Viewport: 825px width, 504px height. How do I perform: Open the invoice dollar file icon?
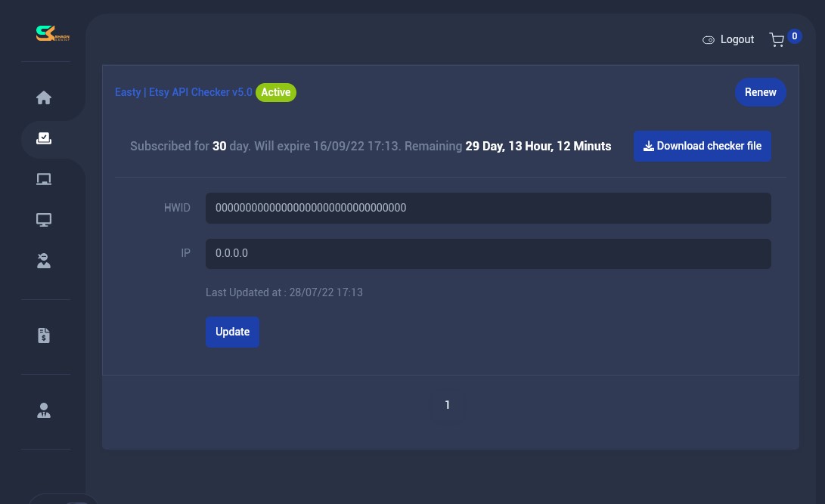44,335
